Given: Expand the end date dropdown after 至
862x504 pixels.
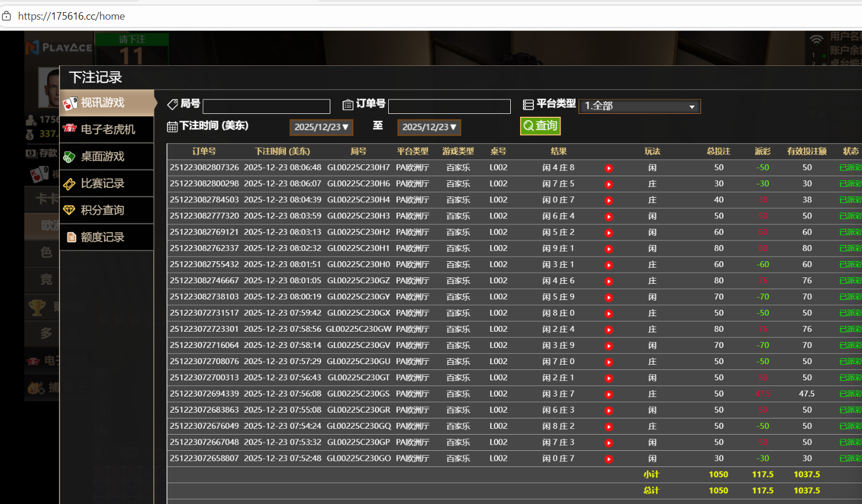Looking at the screenshot, I should [429, 127].
